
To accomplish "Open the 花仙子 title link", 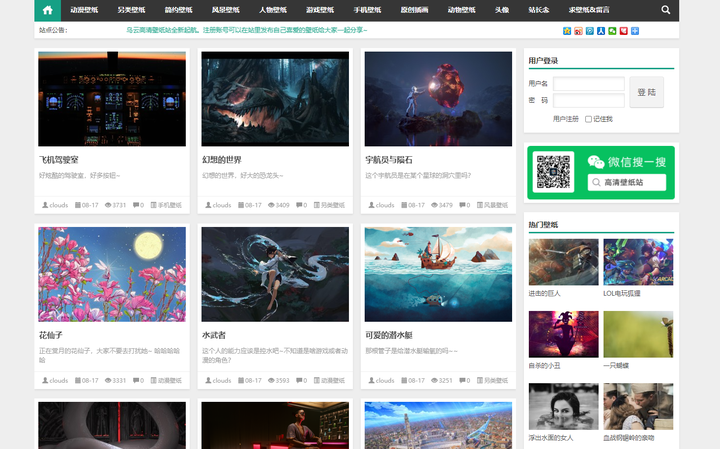I will coord(51,335).
